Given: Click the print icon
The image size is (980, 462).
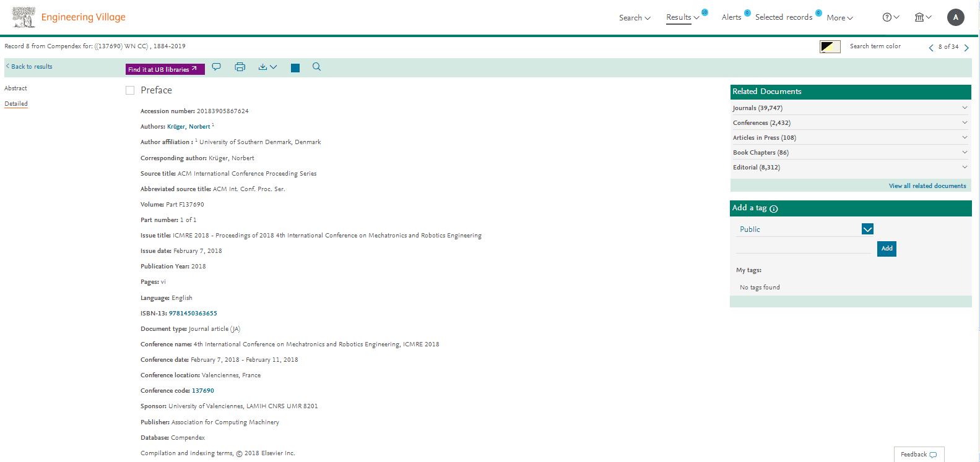Looking at the screenshot, I should pos(240,67).
